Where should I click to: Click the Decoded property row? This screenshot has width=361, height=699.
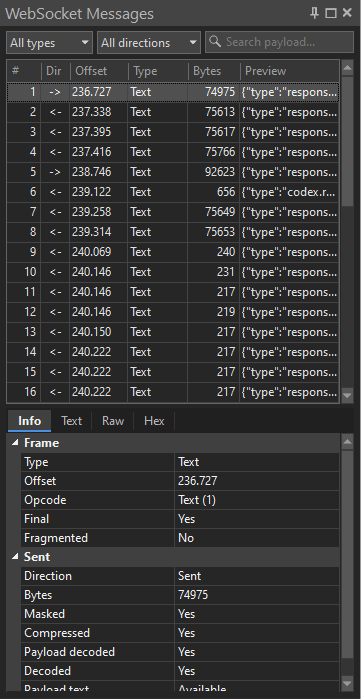point(180,671)
